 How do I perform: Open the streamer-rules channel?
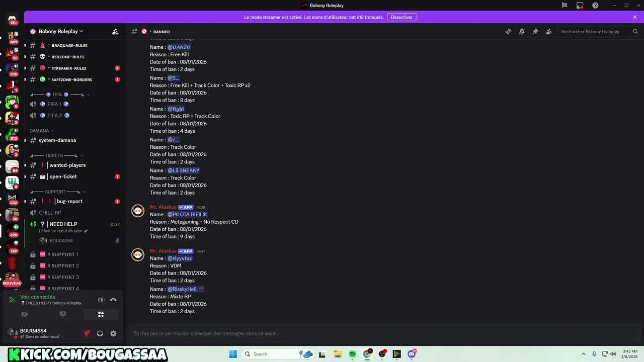[x=74, y=68]
